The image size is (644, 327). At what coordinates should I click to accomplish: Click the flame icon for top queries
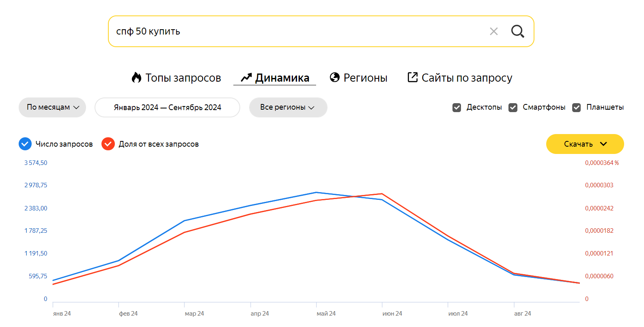(x=137, y=77)
